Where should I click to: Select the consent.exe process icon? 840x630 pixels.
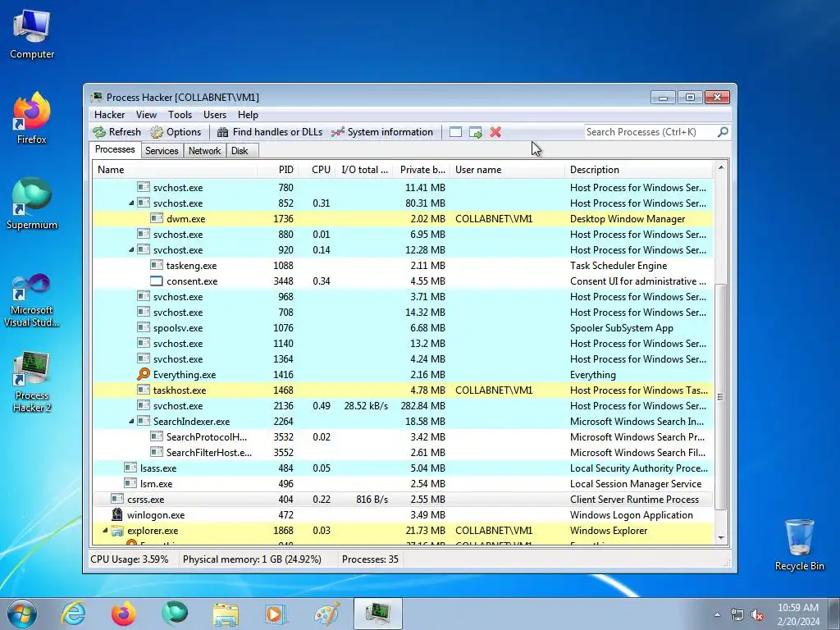[157, 281]
